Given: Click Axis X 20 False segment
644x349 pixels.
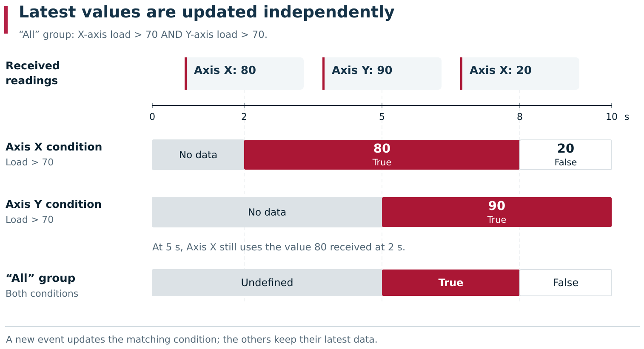Looking at the screenshot, I should click(566, 155).
